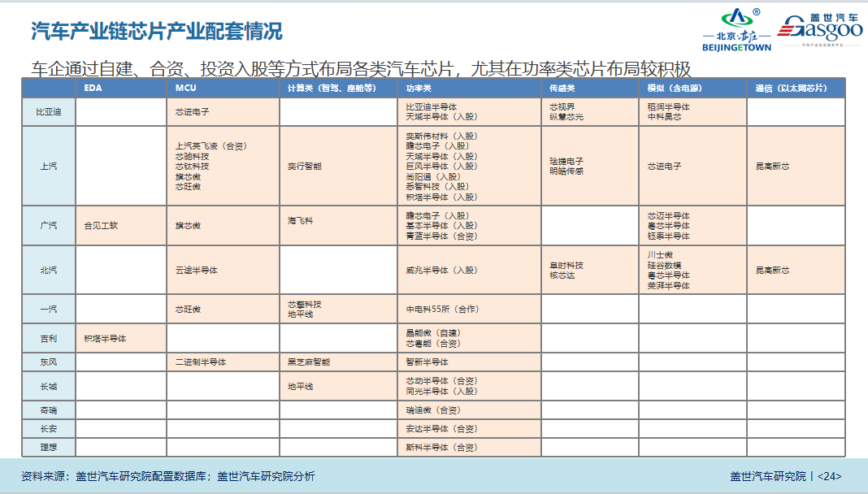Click 芯擎科技 in the 一汽 row
The image size is (868, 494).
[x=305, y=304]
